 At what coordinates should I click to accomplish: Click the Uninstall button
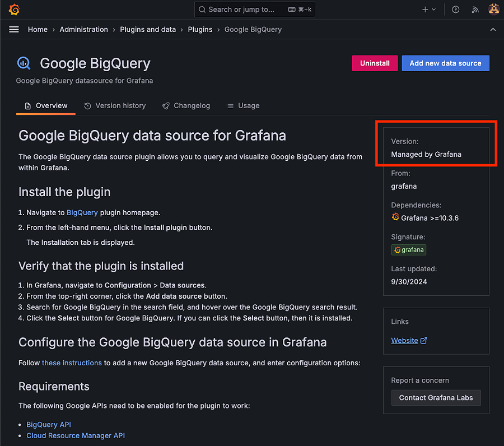(375, 63)
